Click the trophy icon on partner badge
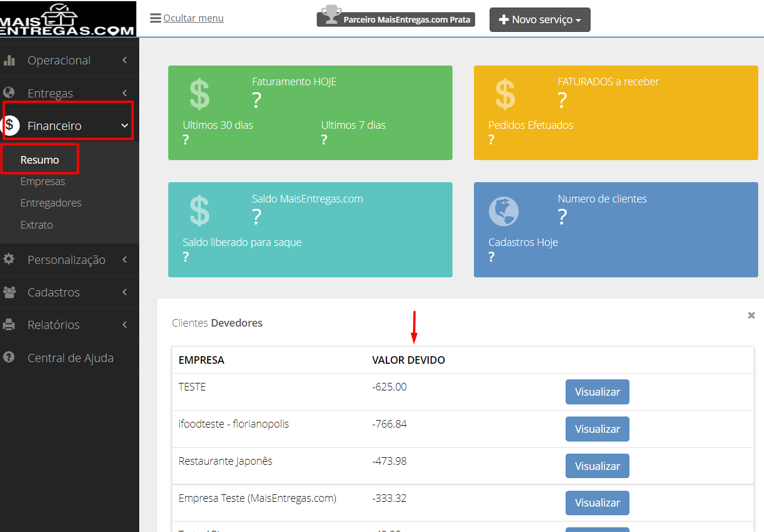764x532 pixels. [331, 15]
